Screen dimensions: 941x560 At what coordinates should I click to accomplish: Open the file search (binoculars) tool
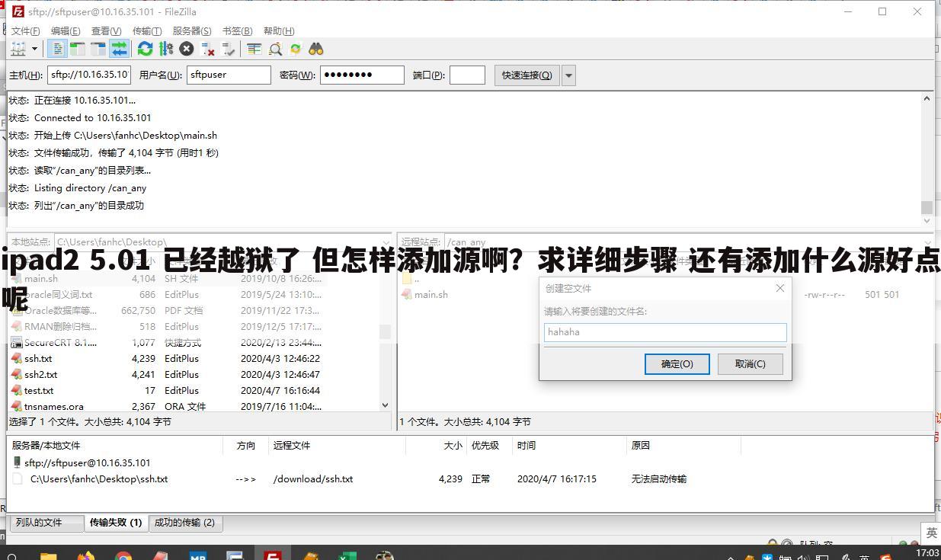(315, 48)
